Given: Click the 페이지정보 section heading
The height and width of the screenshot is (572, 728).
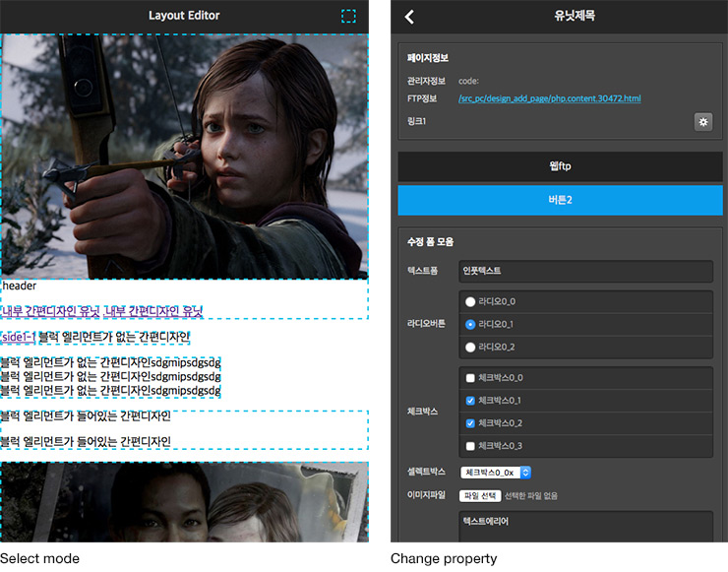Looking at the screenshot, I should coord(428,58).
